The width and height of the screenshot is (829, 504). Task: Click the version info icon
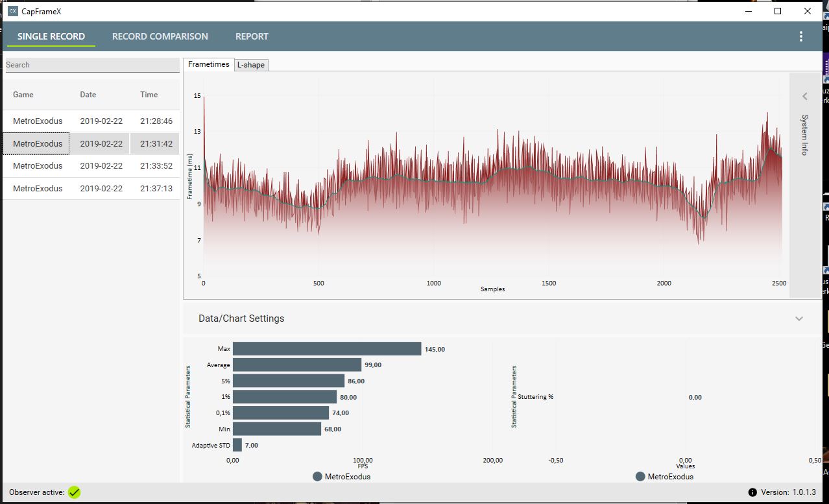pyautogui.click(x=752, y=492)
